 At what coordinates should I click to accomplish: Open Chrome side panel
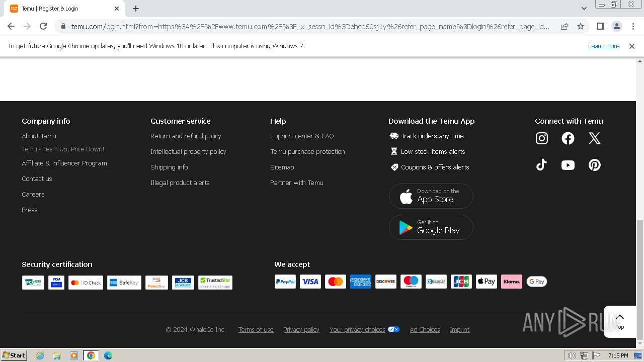600,26
